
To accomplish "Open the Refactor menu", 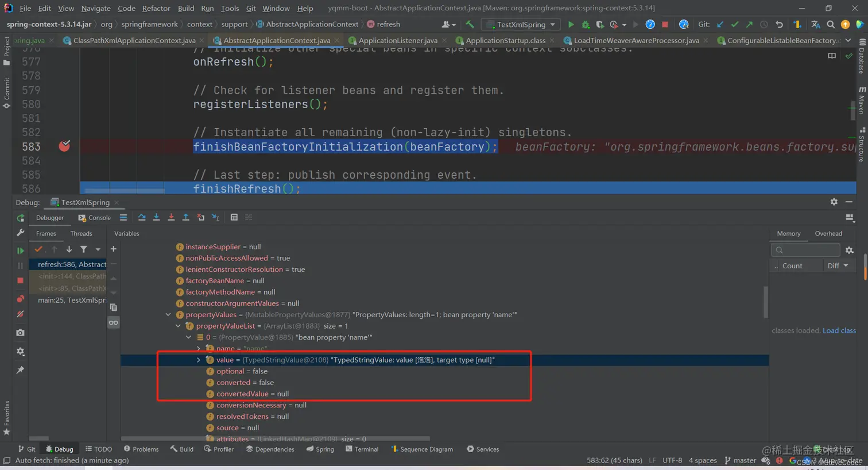I will tap(156, 8).
